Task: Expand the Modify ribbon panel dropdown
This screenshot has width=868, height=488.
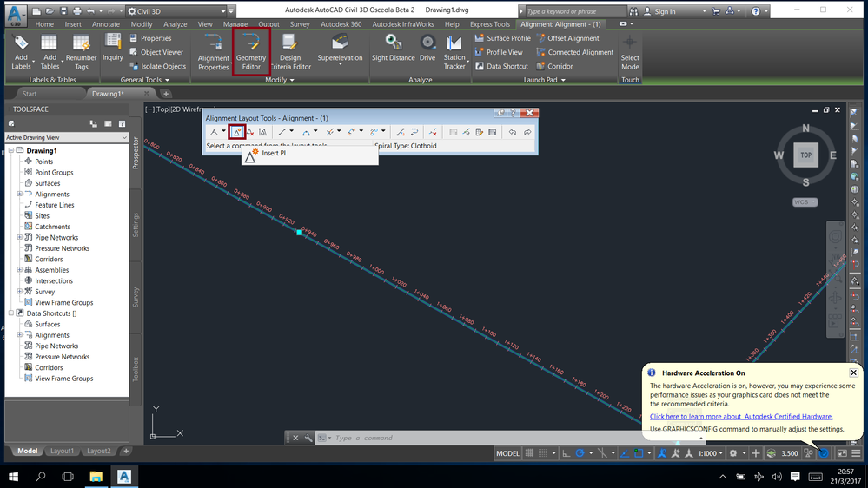Action: point(280,80)
